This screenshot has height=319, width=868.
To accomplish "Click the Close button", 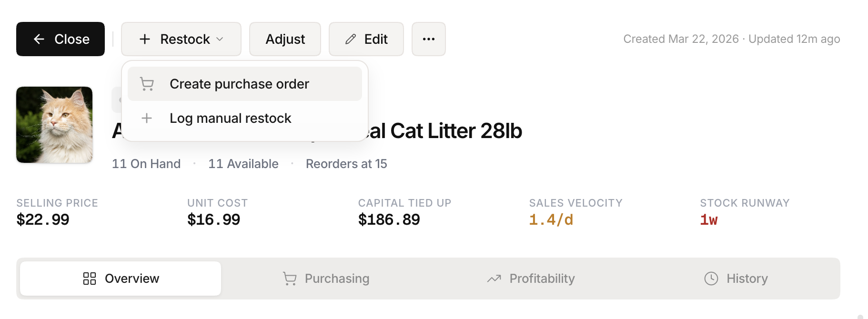I will [60, 39].
